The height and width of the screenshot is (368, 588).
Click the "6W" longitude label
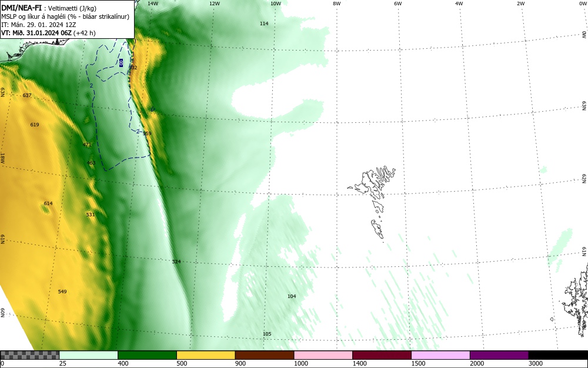(x=398, y=4)
